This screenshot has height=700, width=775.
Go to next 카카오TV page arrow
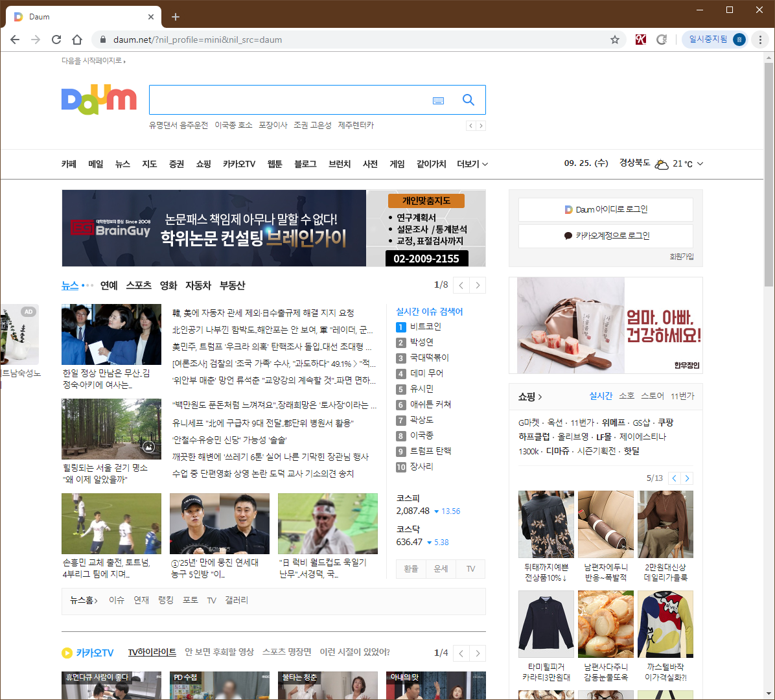(478, 653)
